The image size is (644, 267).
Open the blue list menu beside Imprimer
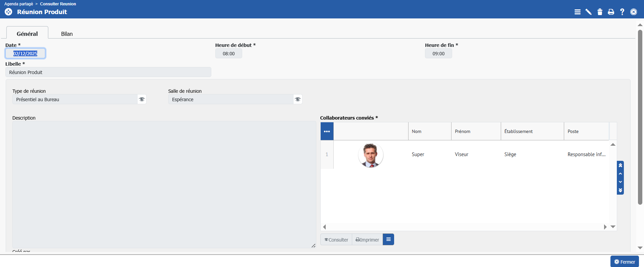click(388, 240)
